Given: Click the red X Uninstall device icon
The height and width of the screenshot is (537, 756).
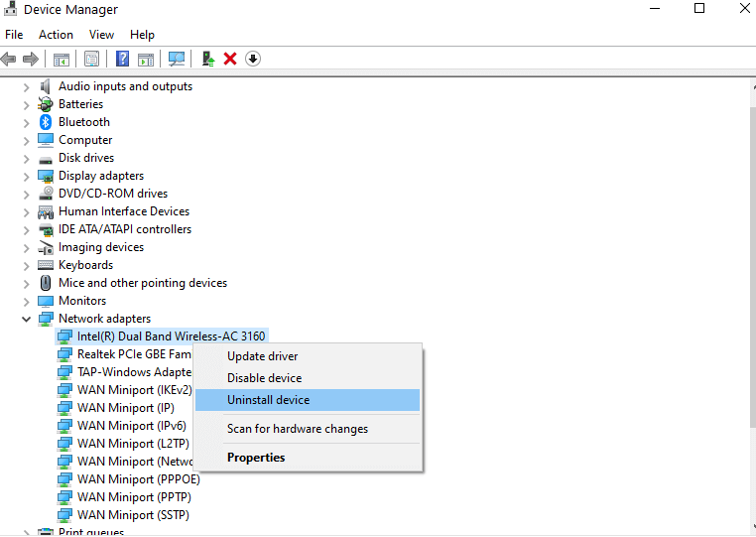Looking at the screenshot, I should click(x=230, y=59).
